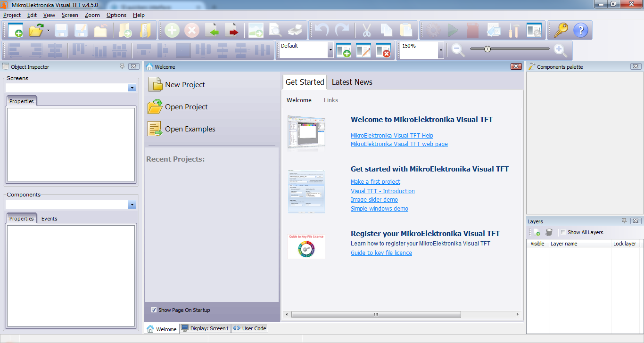The width and height of the screenshot is (644, 343).
Task: Click the Make a first project link
Action: (375, 182)
